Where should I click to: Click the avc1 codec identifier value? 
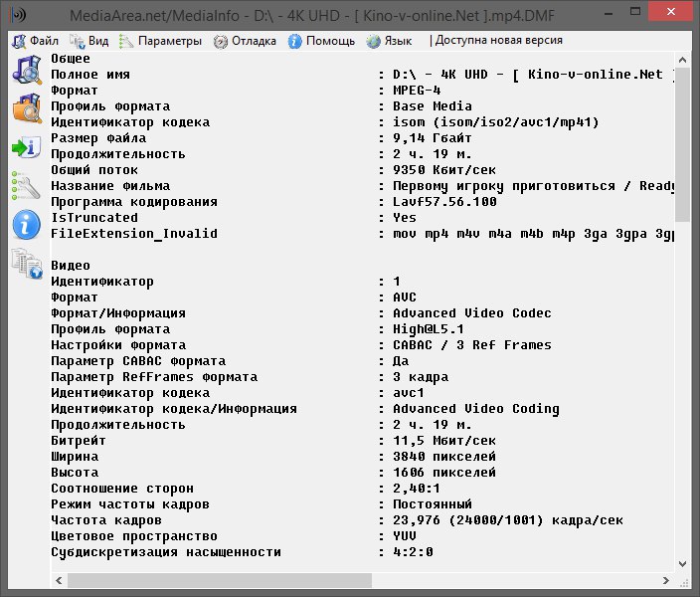(409, 393)
